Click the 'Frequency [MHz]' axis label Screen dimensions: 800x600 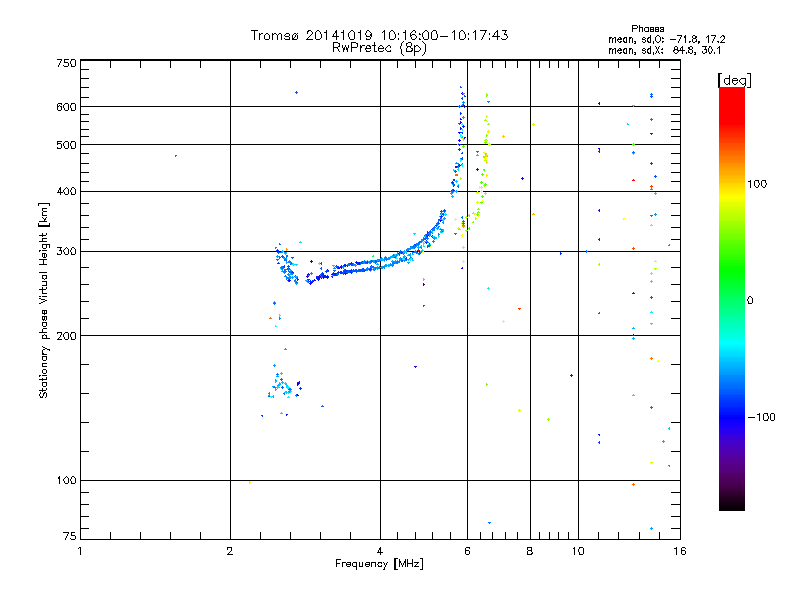(379, 564)
